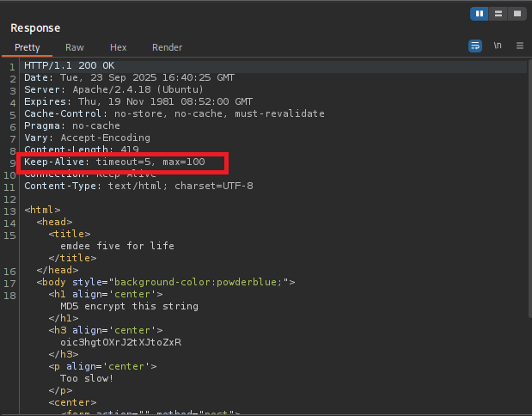Click the 'Too slow!' text
This screenshot has width=532, height=416.
point(87,378)
